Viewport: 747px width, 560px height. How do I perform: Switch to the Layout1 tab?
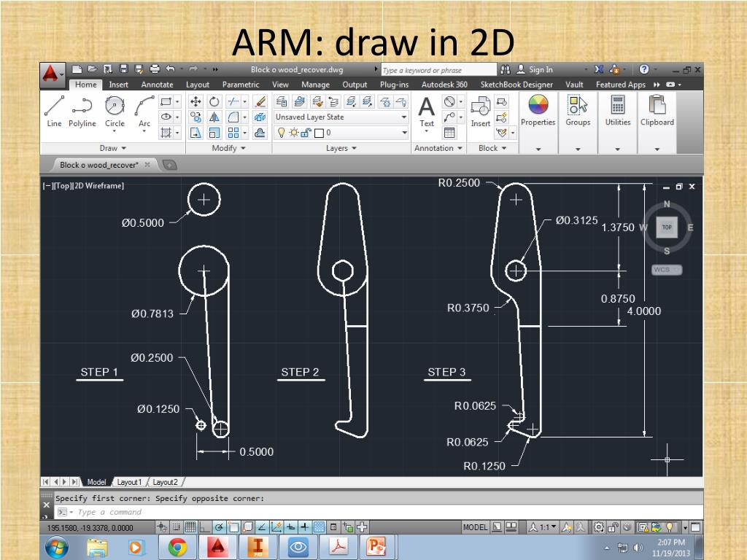(129, 482)
